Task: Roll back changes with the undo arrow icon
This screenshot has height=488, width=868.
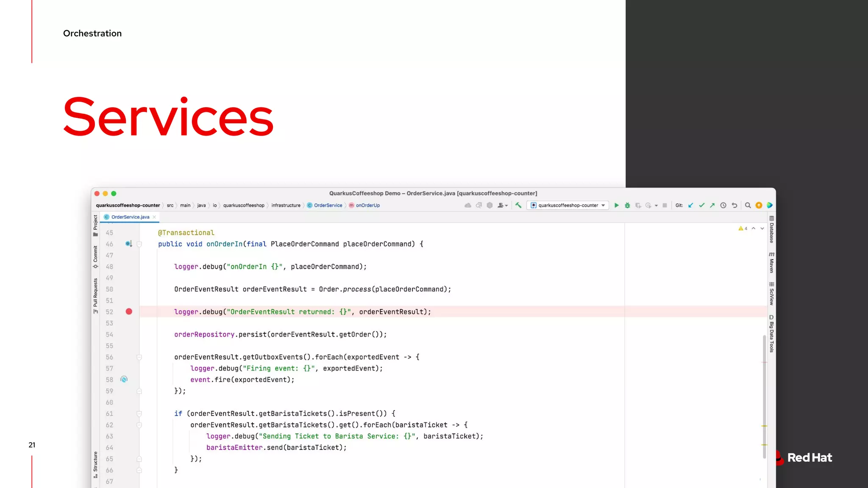Action: tap(734, 205)
